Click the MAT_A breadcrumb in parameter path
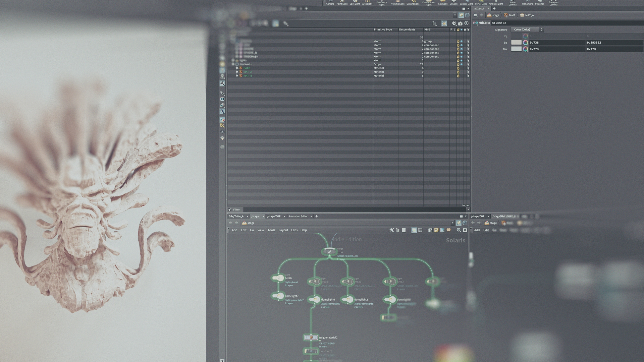Viewport: 644px width, 362px height. 529,15
